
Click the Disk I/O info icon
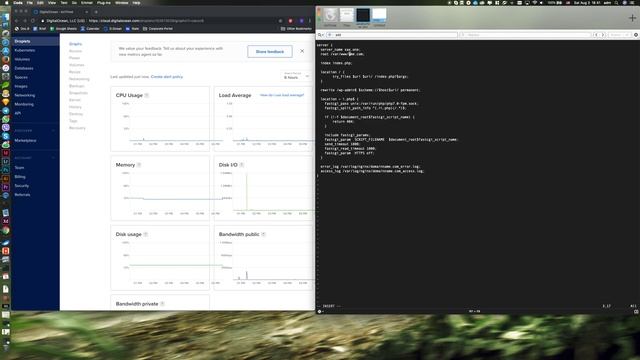click(242, 165)
